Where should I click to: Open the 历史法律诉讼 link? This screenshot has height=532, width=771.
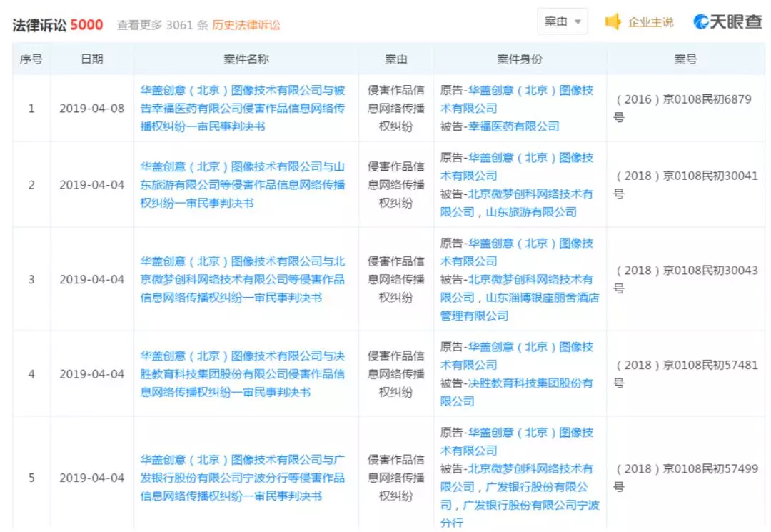point(246,25)
